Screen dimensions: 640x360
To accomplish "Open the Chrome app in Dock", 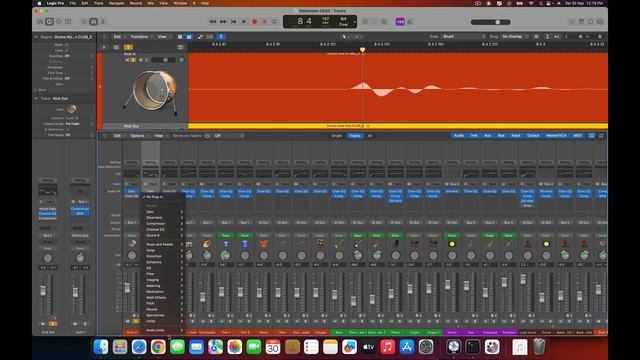I will 158,347.
